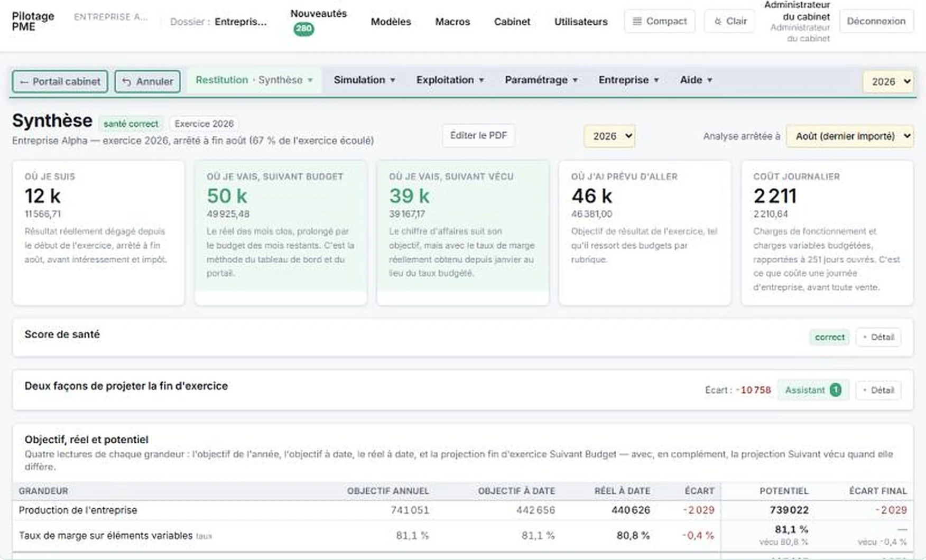
Task: Click the Production de l'entreprise row label
Action: coord(78,510)
